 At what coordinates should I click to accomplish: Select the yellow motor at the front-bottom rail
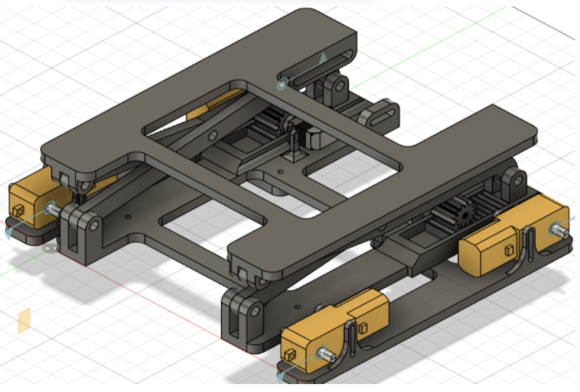tap(335, 330)
